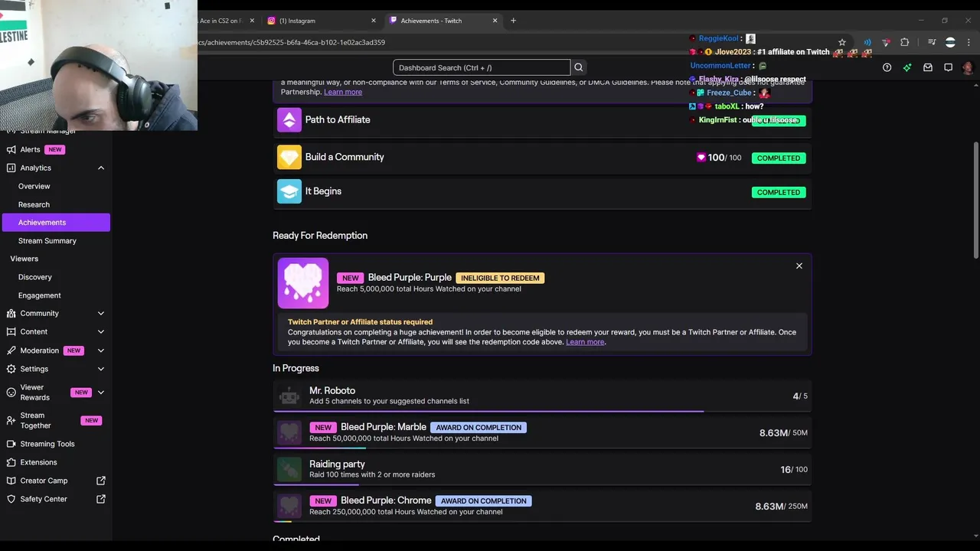Click the Moderation sword icon in the sidebar
Viewport: 980px width, 551px height.
11,350
